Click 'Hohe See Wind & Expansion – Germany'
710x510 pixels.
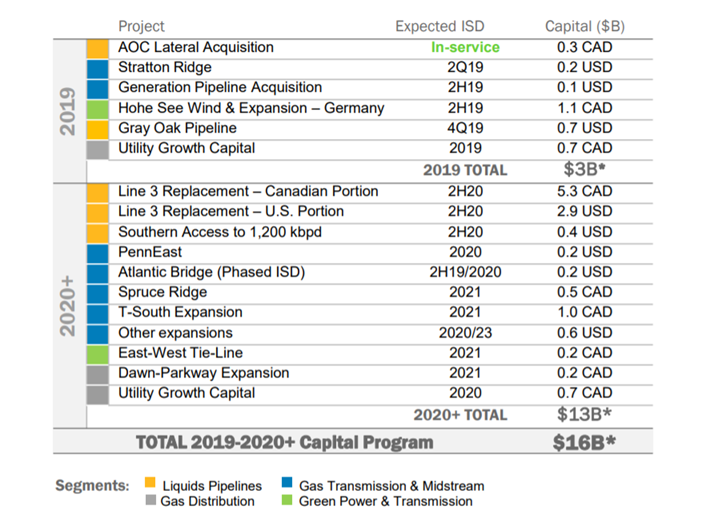[251, 108]
